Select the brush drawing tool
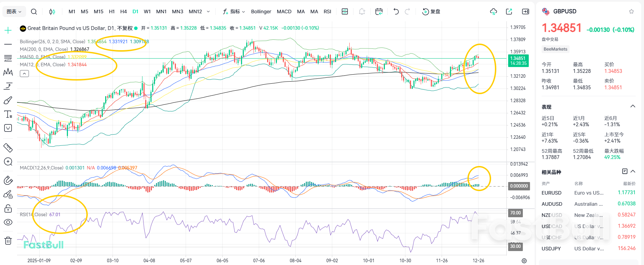 (8, 100)
